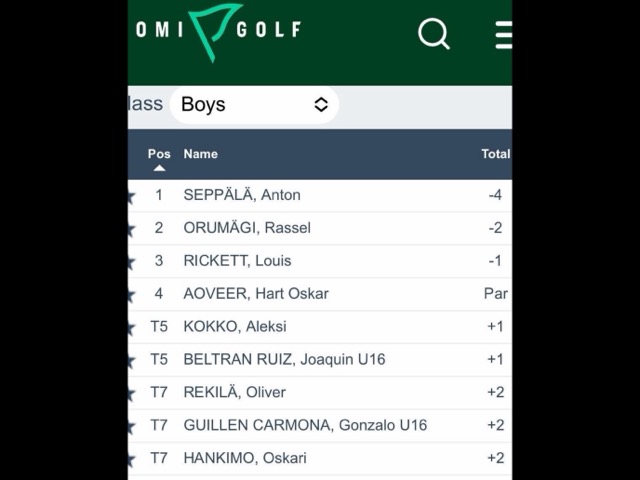Image resolution: width=640 pixels, height=480 pixels.
Task: Star the Guillen Carmona row
Action: click(131, 427)
